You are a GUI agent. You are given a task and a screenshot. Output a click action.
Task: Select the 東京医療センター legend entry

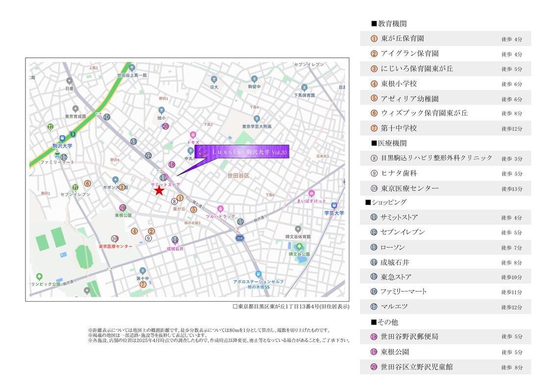point(445,188)
